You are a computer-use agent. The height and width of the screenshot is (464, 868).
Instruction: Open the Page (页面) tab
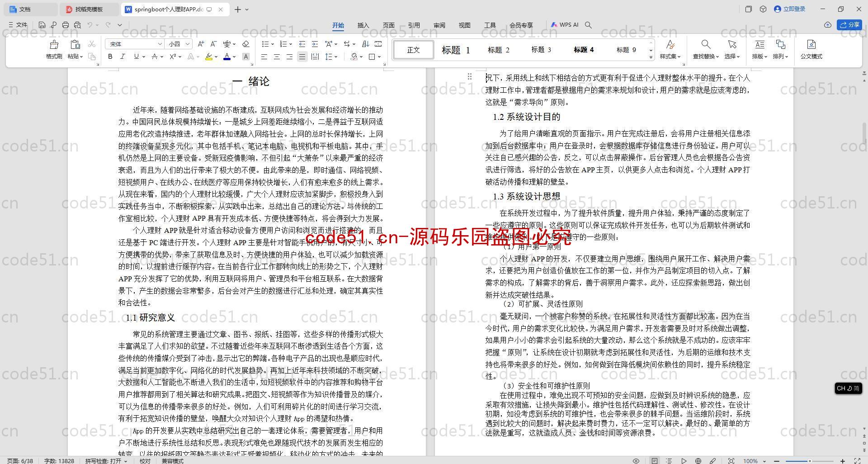point(388,25)
